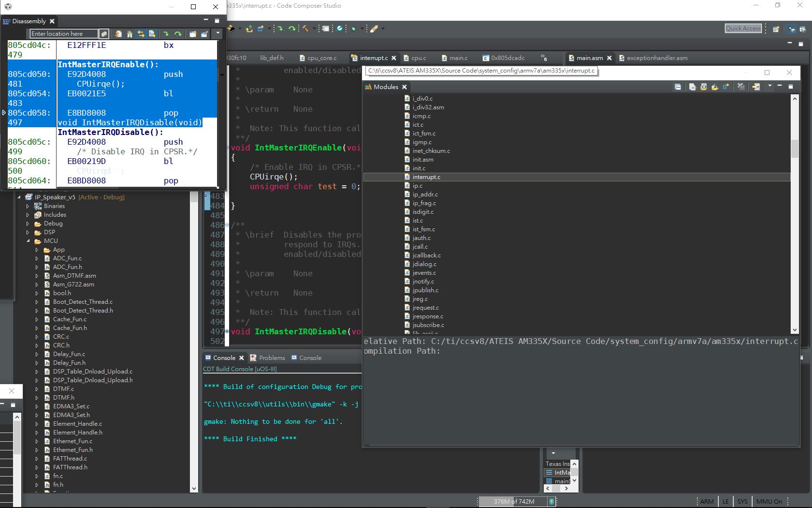This screenshot has height=508, width=812.
Task: Click assembly Step Into green arrow
Action: coord(166,34)
